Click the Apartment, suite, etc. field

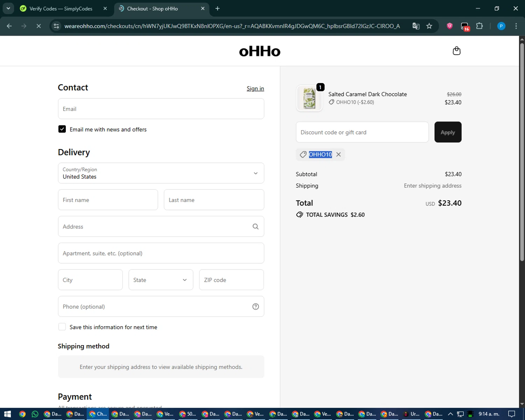[x=161, y=253]
